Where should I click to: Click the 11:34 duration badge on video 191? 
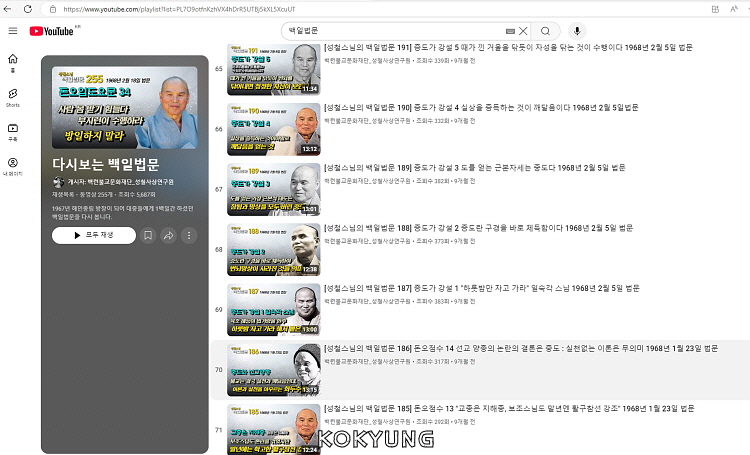click(309, 89)
